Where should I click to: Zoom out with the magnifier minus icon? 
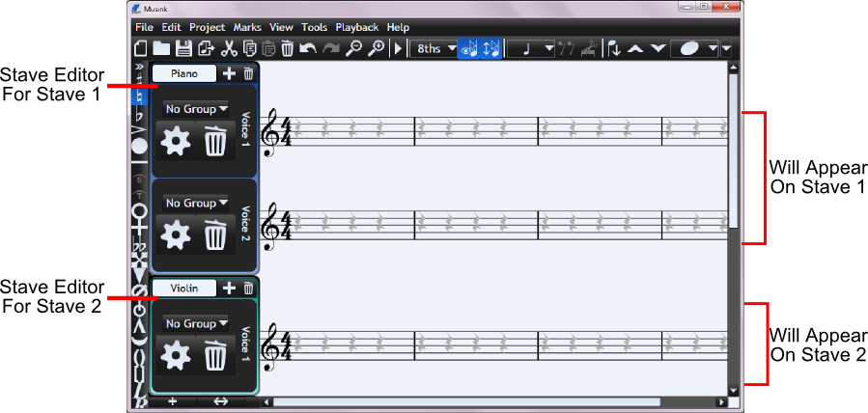point(353,48)
